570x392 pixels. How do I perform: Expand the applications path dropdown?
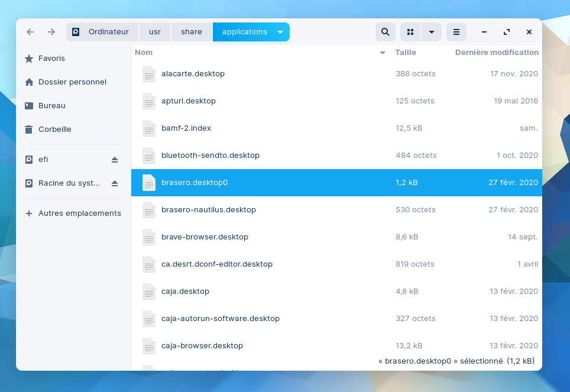(x=280, y=32)
